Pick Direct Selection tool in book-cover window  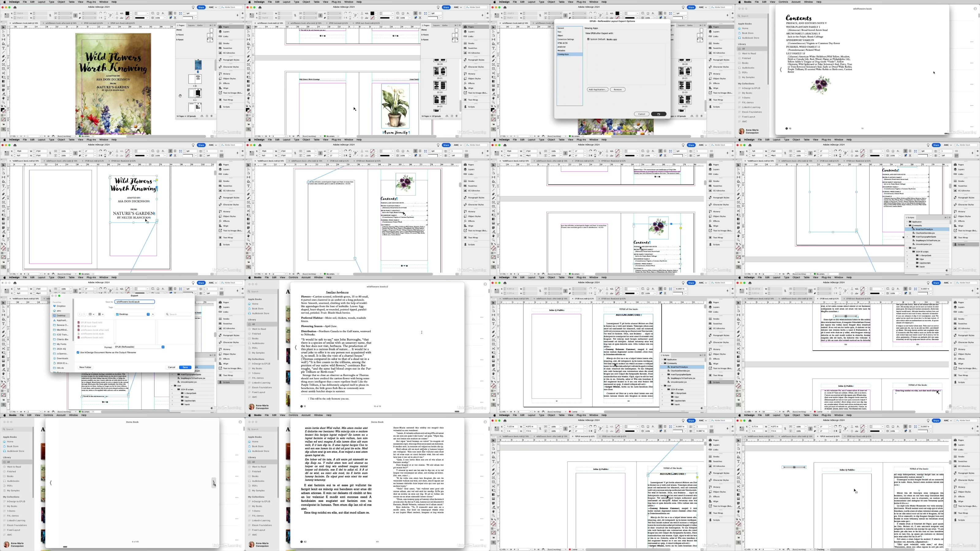click(3, 31)
